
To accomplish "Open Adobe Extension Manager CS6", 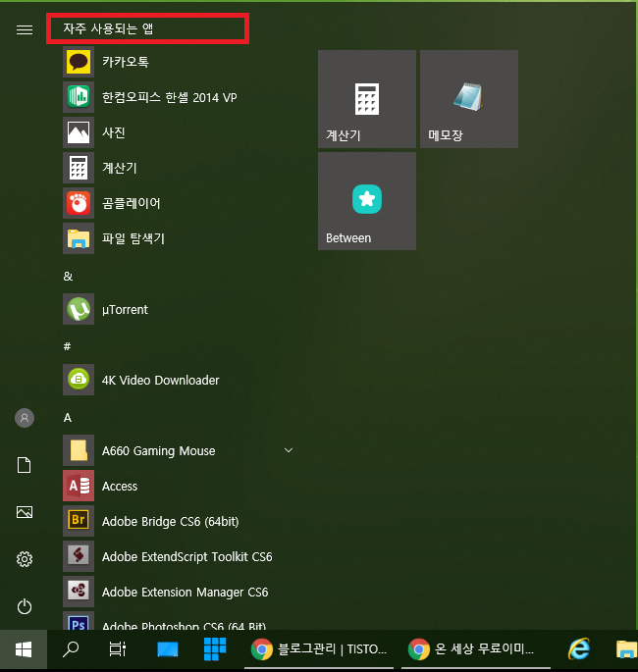I will 178,592.
